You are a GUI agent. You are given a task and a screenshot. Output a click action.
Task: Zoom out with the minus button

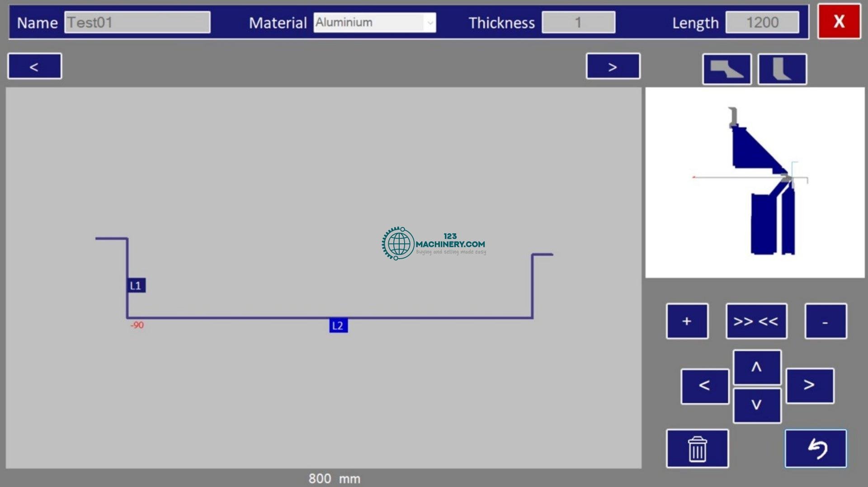(x=825, y=321)
